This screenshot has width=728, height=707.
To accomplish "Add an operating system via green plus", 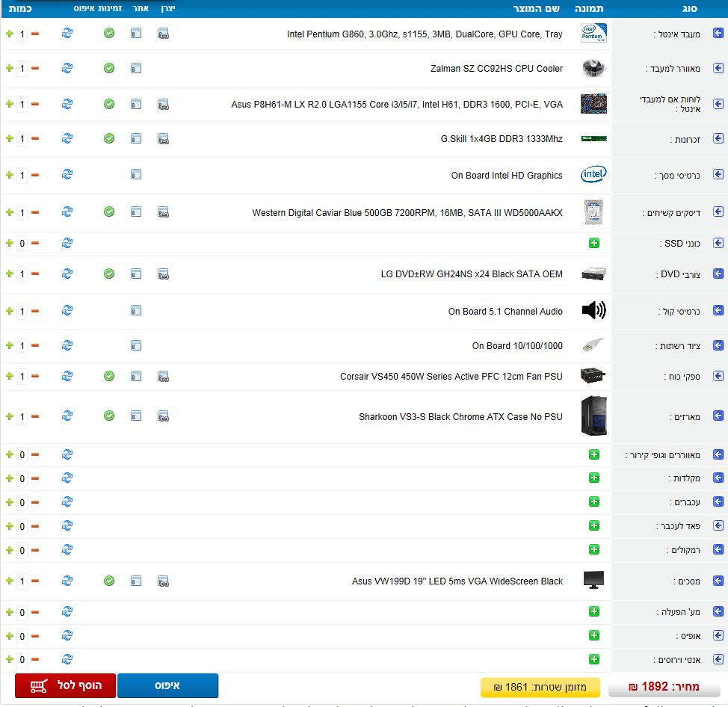I will [593, 612].
